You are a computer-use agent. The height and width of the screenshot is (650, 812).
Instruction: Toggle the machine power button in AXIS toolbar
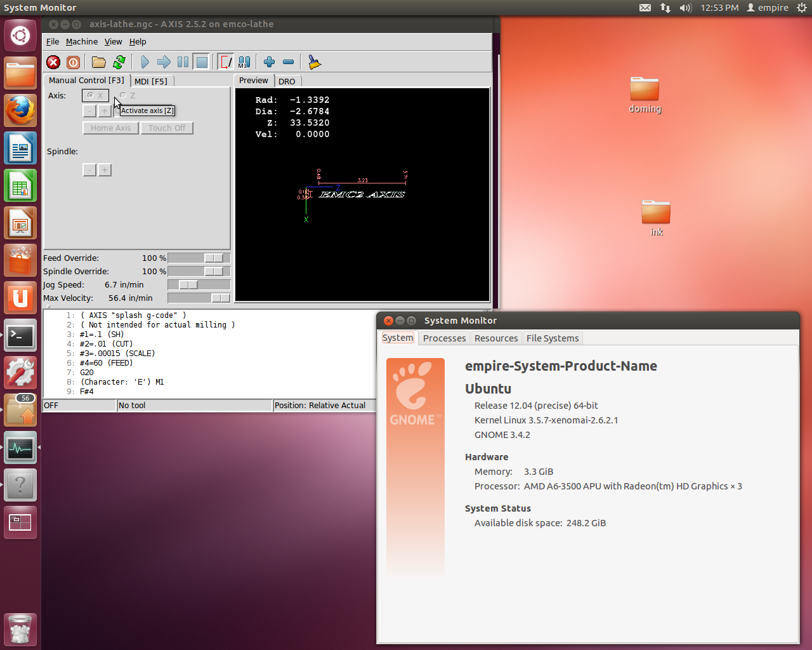click(73, 62)
